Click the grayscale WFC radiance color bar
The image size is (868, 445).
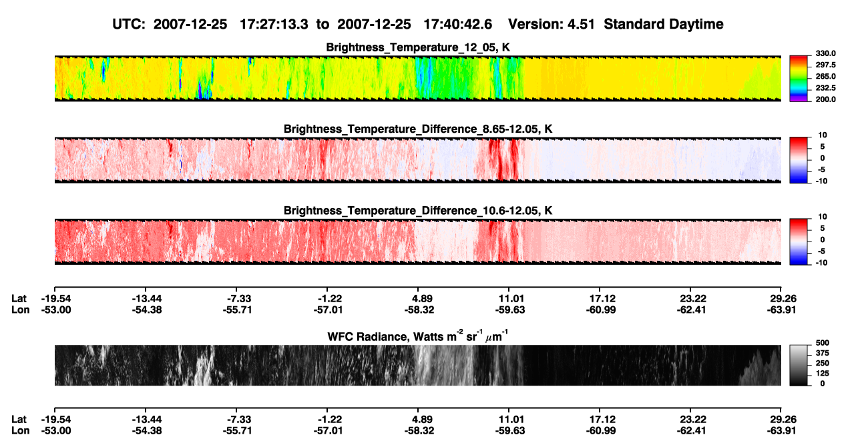799,366
